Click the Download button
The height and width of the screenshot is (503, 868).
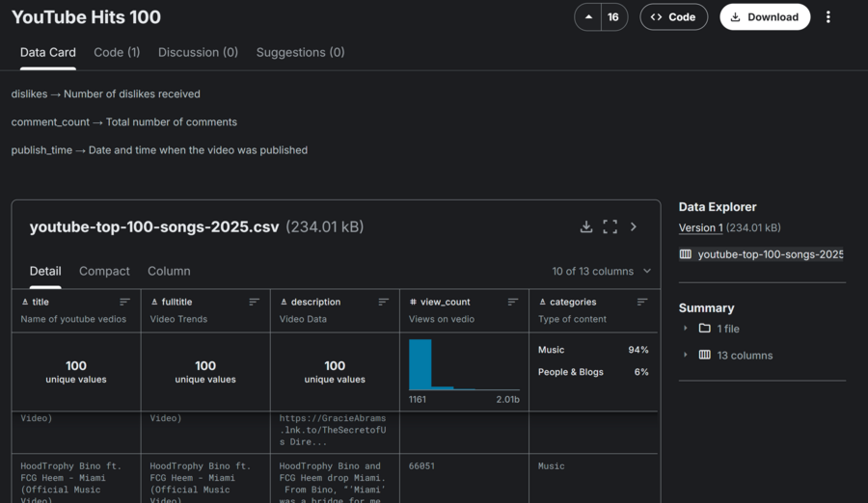tap(764, 17)
